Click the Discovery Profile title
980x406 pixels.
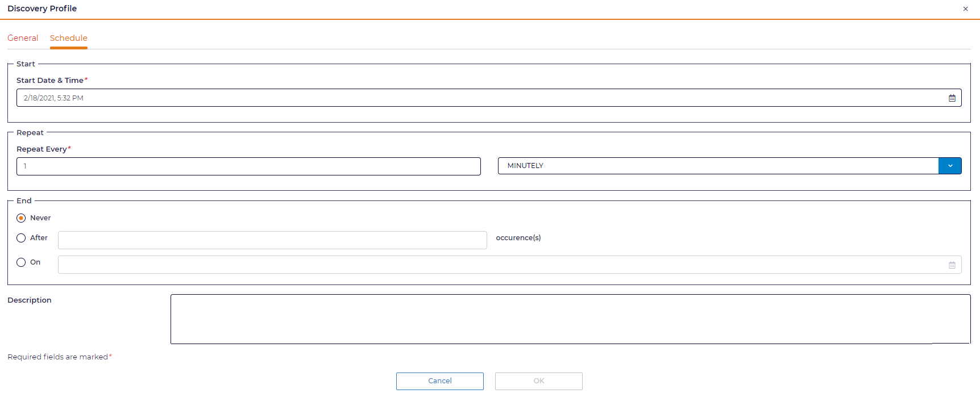tap(42, 9)
